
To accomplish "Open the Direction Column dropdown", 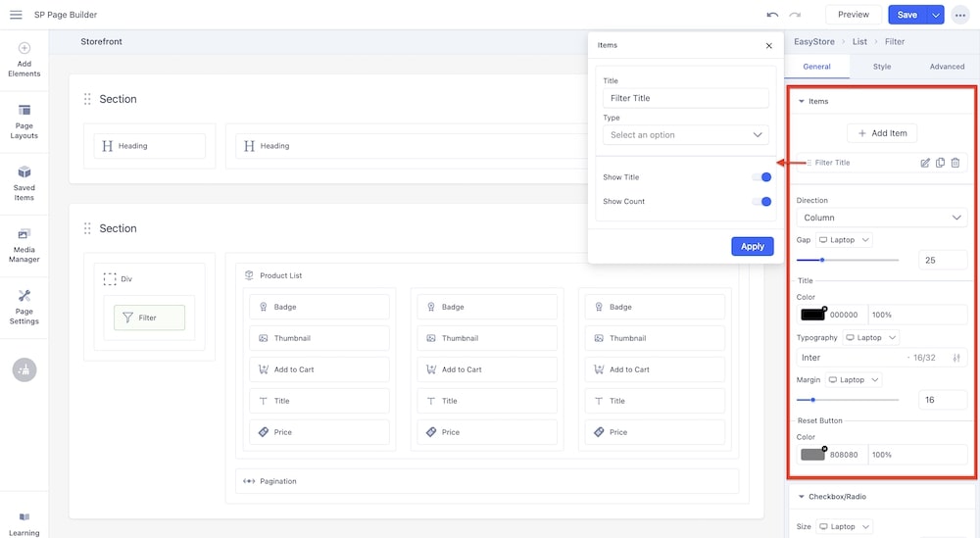I will pyautogui.click(x=881, y=218).
